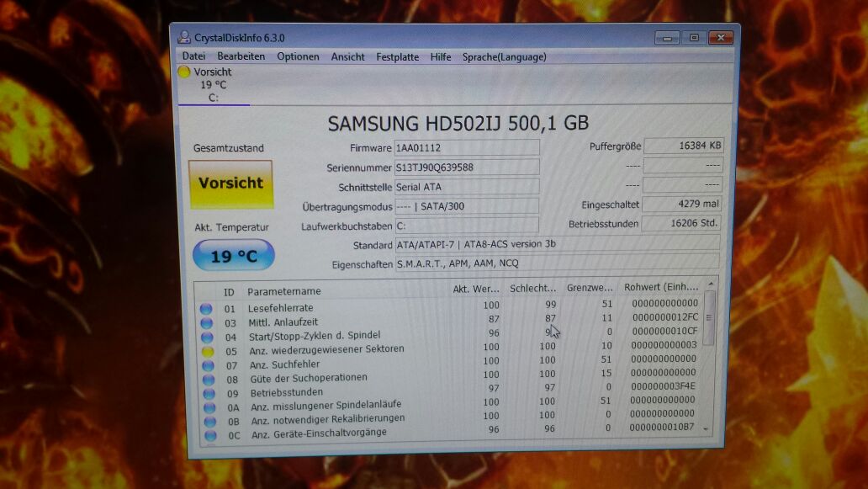Click the blue status icon for the Betriebsstunden row

(x=209, y=394)
